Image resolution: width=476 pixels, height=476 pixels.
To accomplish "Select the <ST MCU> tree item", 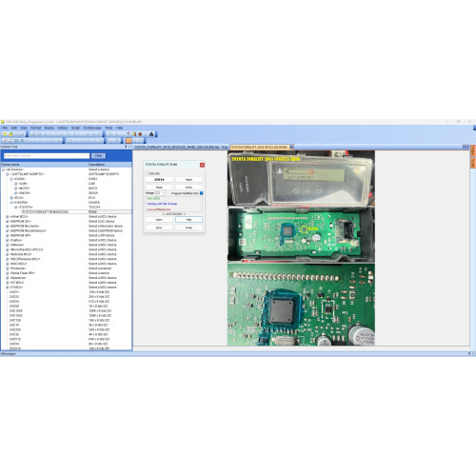I will pyautogui.click(x=17, y=283).
